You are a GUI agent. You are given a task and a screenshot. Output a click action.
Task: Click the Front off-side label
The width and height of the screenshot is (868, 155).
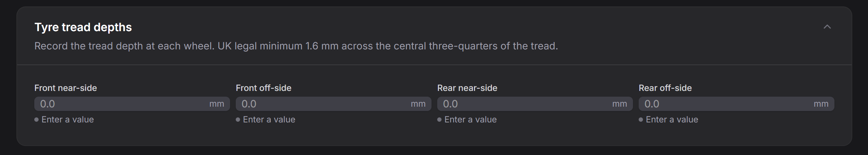pyautogui.click(x=264, y=88)
